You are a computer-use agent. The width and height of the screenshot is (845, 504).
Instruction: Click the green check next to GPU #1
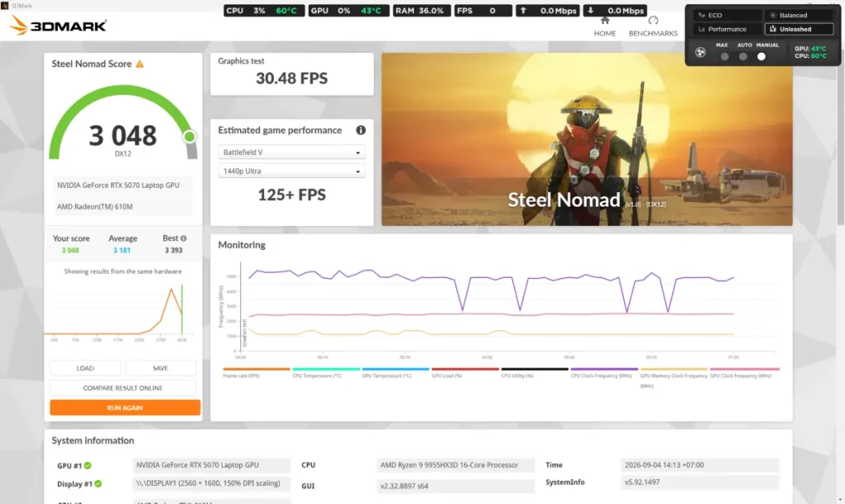click(87, 465)
